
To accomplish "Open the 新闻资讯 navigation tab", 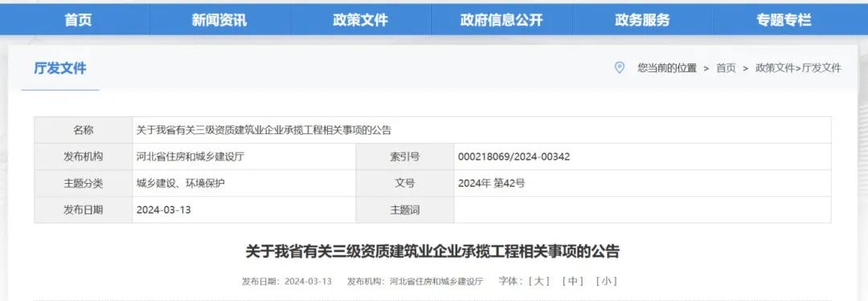I will pyautogui.click(x=219, y=21).
